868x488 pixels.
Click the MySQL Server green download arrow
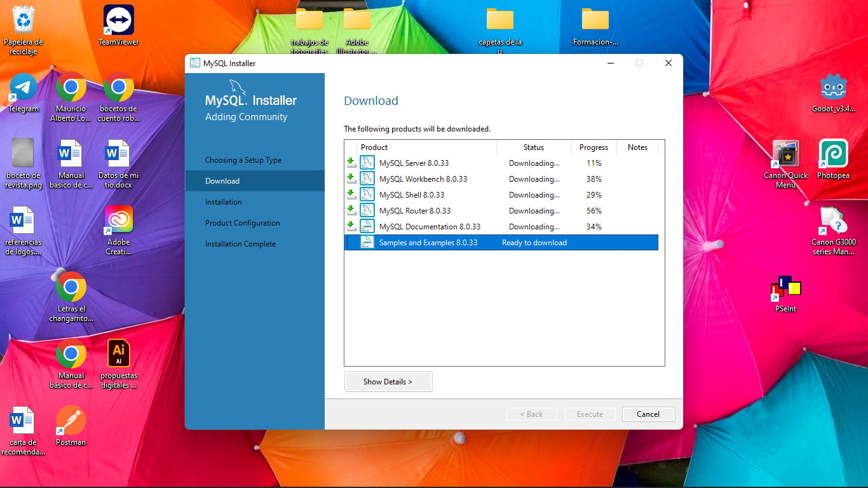coord(351,163)
